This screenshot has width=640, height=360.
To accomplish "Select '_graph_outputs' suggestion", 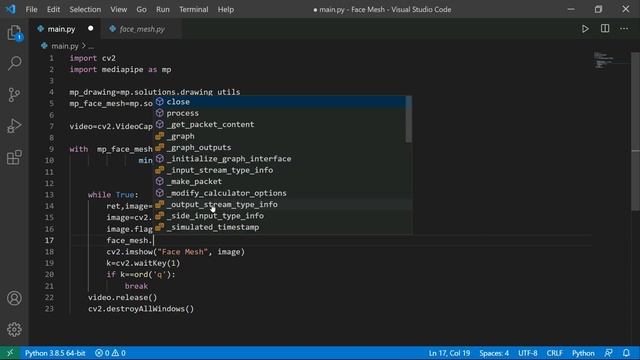I will pos(280,147).
